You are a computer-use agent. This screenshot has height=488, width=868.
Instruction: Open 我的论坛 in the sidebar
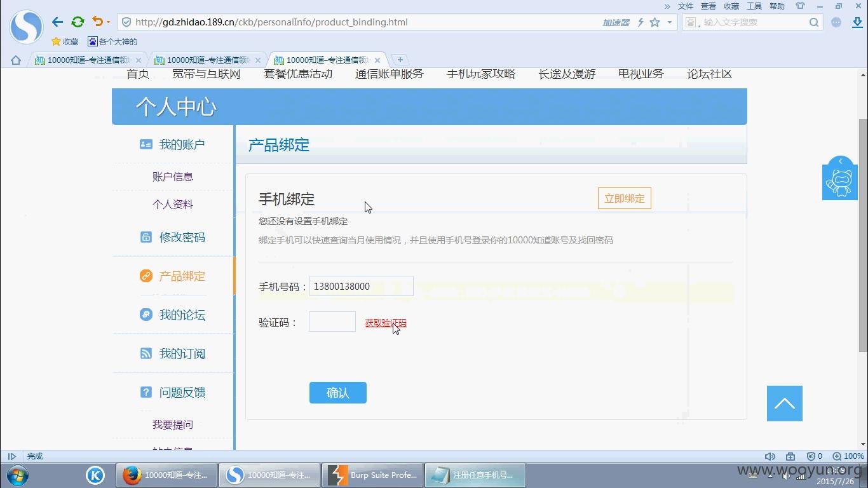173,315
